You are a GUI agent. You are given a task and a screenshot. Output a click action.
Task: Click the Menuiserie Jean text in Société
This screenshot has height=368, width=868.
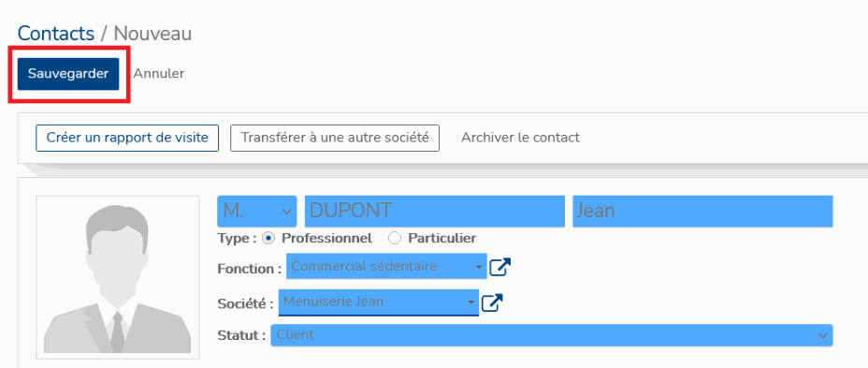333,302
